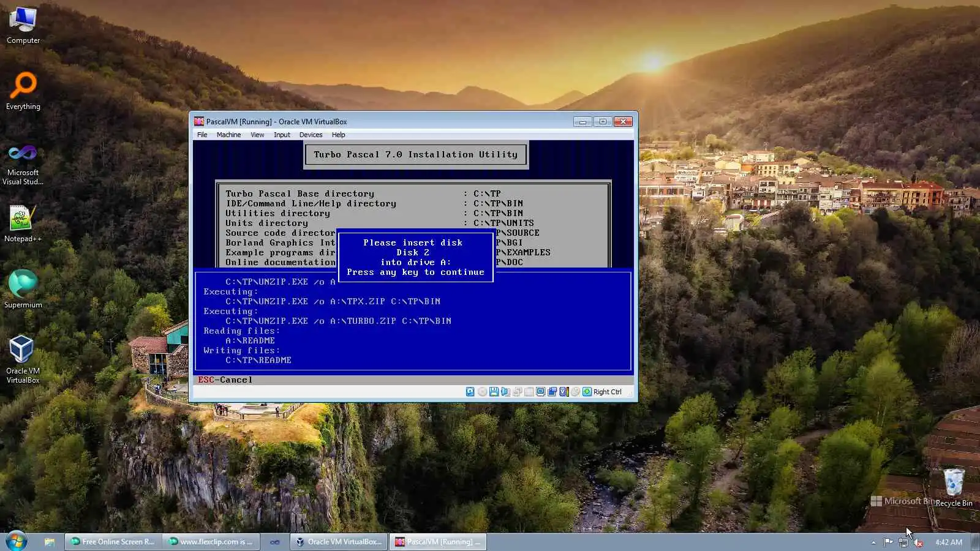Image resolution: width=980 pixels, height=551 pixels.
Task: Switch to Oracle VM VirtualBox Manager taskbar button
Action: pos(339,542)
